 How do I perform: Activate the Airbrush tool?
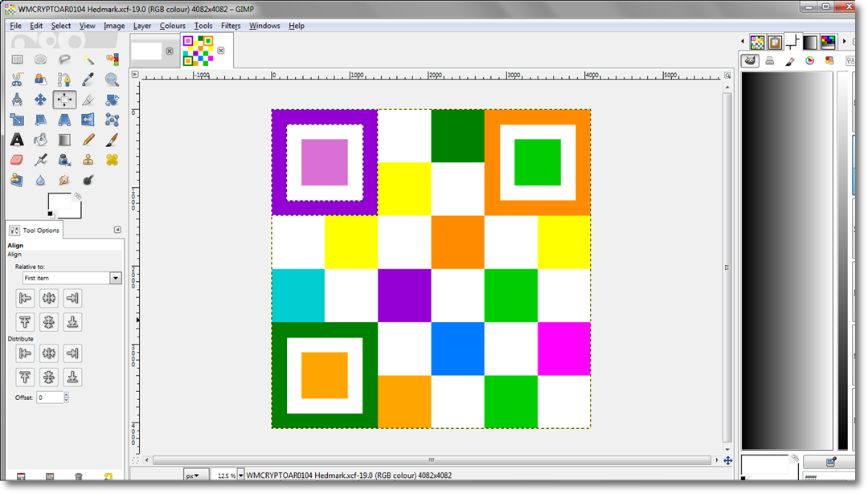(x=40, y=160)
